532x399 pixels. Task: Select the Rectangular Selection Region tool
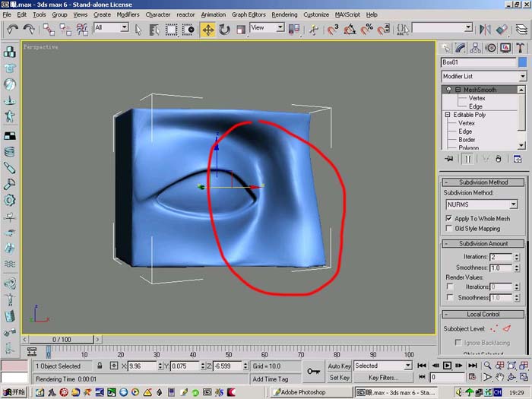point(171,30)
